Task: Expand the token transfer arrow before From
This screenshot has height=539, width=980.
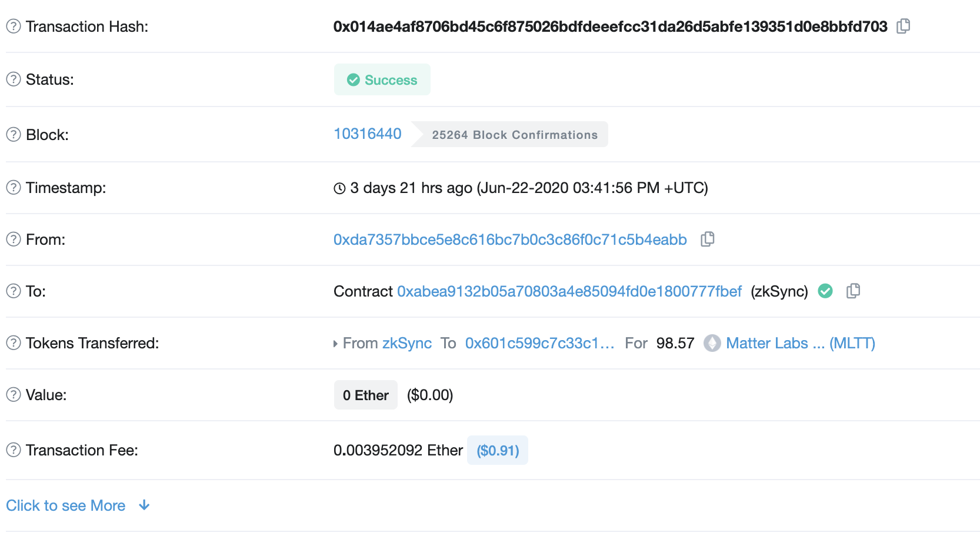Action: coord(335,344)
